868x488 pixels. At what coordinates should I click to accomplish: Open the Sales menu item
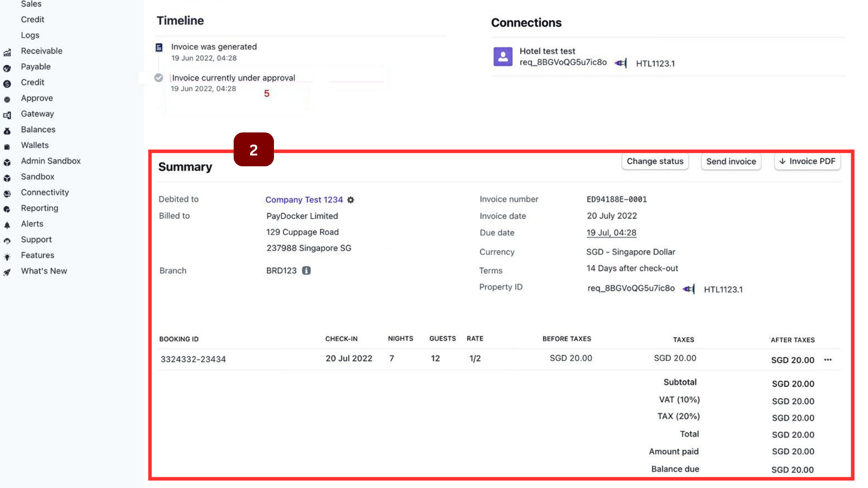31,4
